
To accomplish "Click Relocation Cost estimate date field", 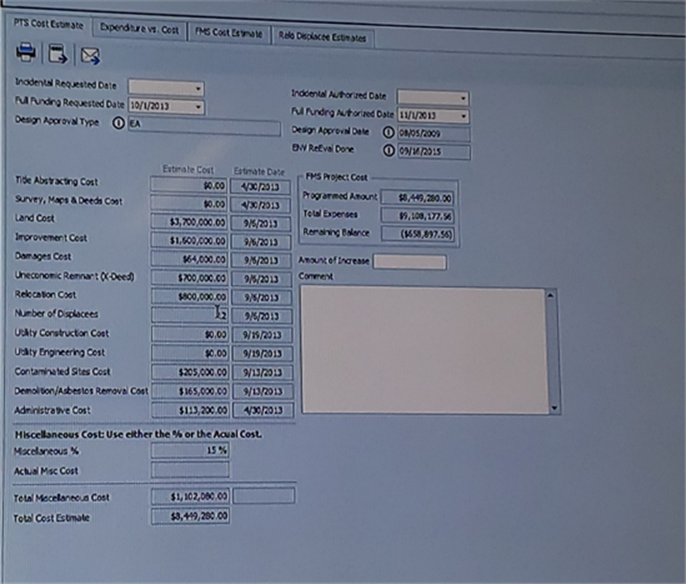I will [x=262, y=297].
